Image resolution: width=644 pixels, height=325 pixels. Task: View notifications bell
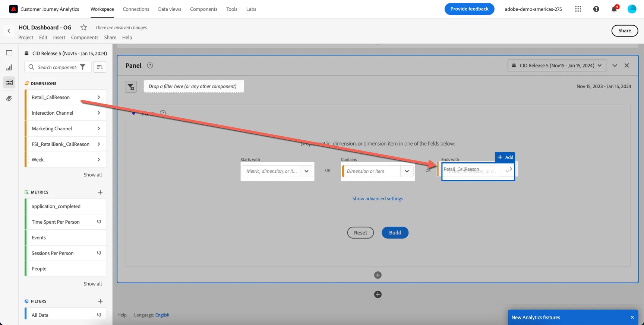point(614,9)
